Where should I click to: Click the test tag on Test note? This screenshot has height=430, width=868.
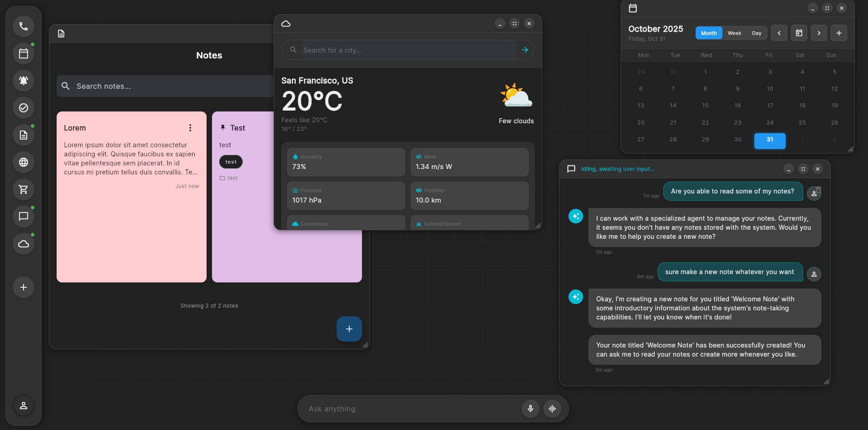(x=231, y=162)
